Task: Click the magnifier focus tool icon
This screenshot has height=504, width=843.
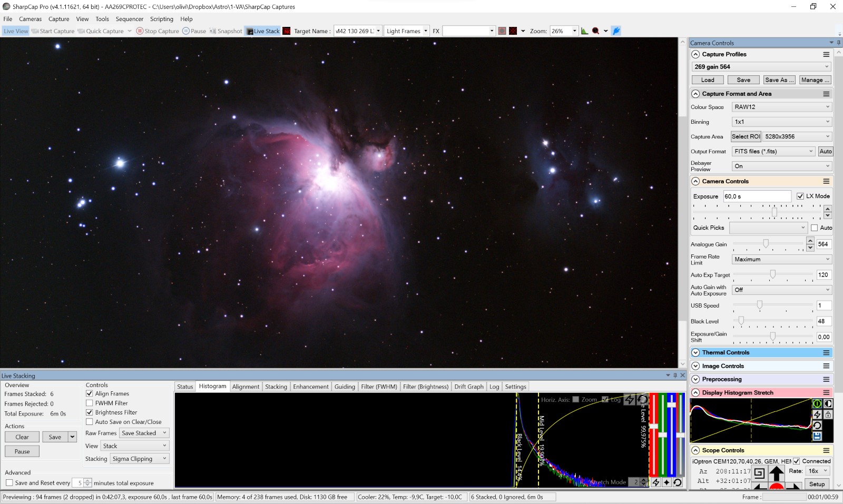Action: coord(595,31)
